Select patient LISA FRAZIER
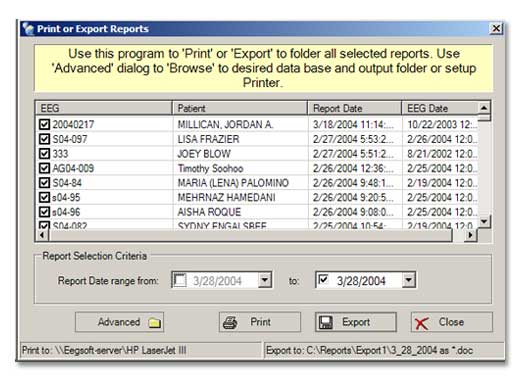Screen dimensions: 520x380 [x=208, y=139]
